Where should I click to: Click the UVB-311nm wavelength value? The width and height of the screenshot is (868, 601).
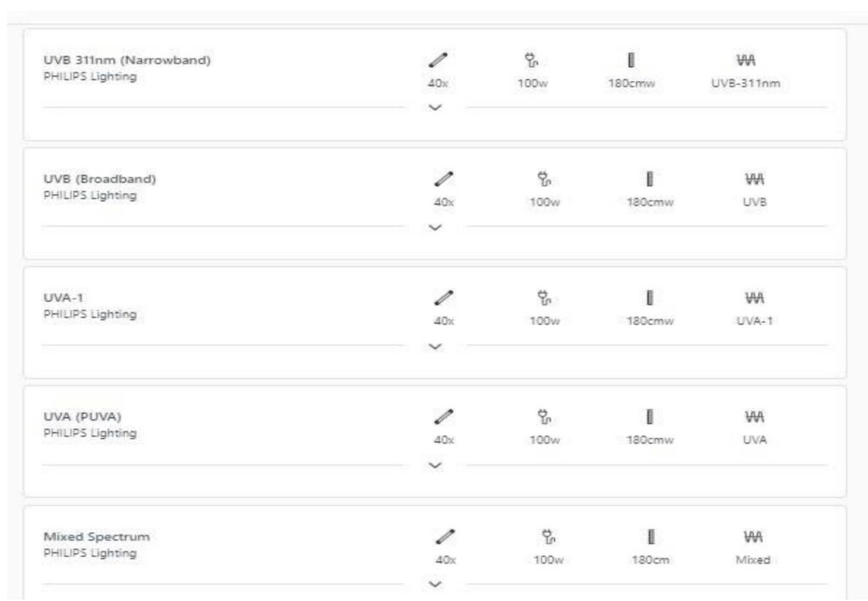coord(744,85)
